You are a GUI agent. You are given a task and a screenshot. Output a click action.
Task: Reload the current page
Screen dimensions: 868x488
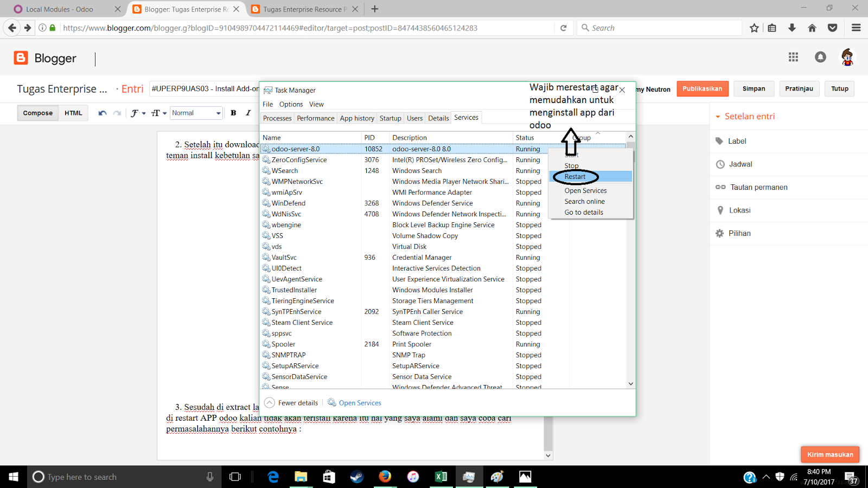pos(563,28)
